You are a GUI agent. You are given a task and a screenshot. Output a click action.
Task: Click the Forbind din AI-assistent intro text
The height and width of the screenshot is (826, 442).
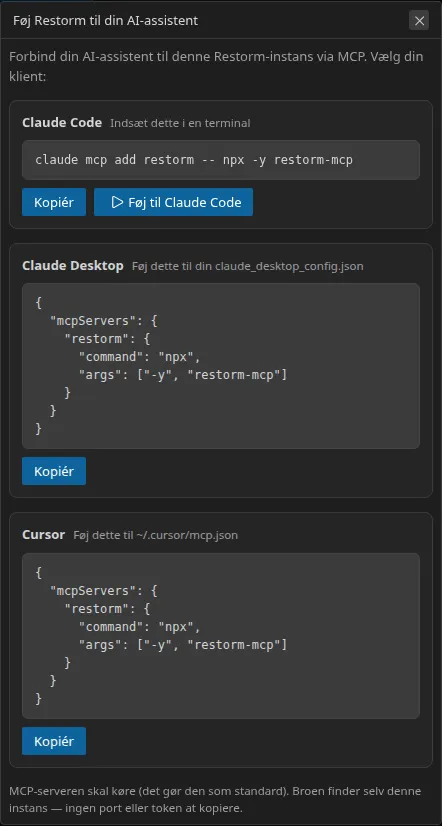tap(216, 66)
